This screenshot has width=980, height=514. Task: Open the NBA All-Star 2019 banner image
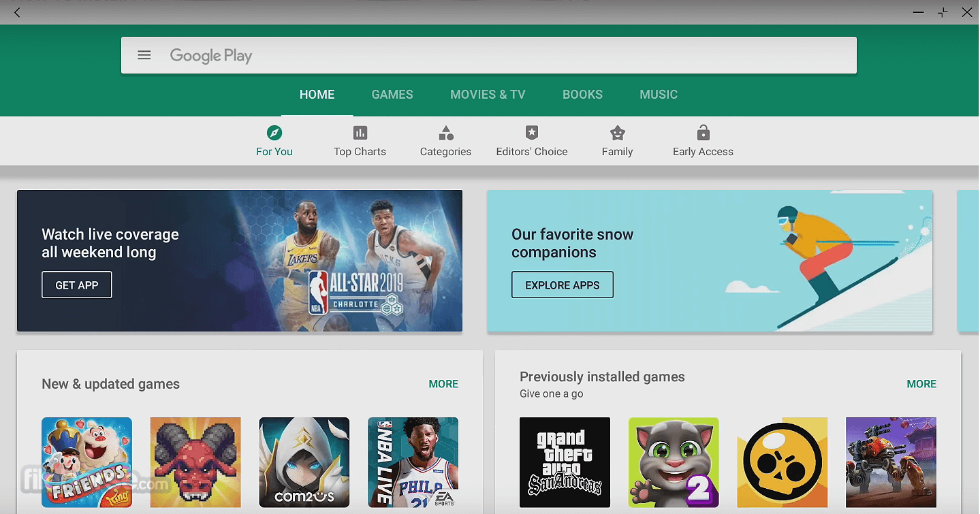tap(240, 261)
